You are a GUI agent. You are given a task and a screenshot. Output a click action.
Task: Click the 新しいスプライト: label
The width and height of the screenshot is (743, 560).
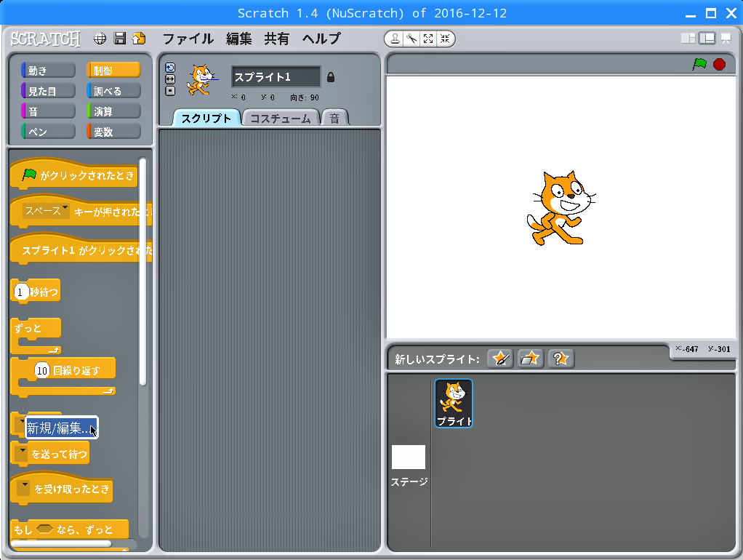tap(437, 359)
